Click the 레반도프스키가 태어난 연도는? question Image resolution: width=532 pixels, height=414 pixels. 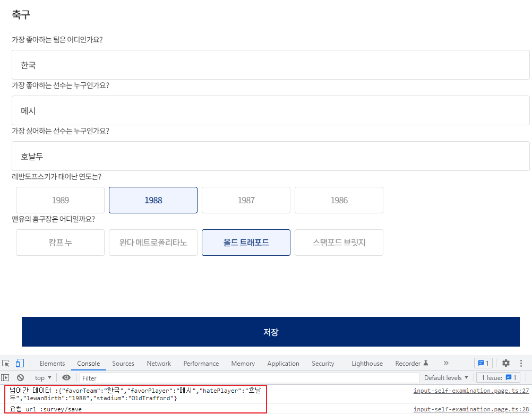(x=57, y=176)
